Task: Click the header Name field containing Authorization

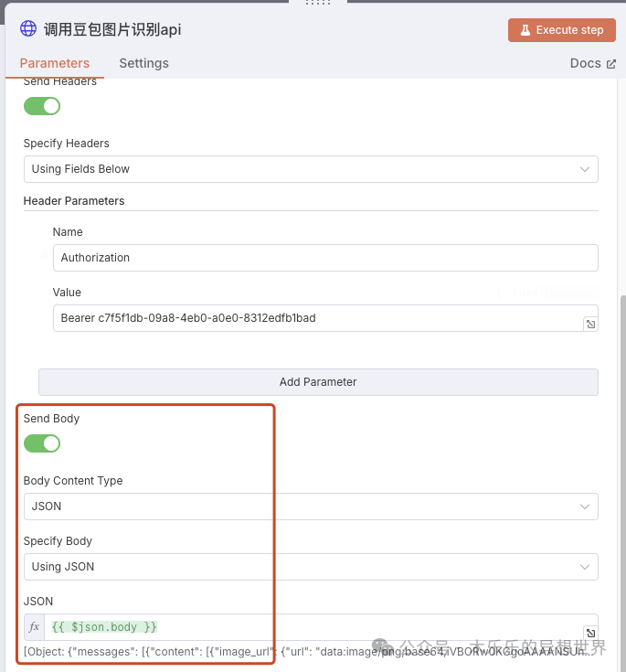Action: click(325, 258)
